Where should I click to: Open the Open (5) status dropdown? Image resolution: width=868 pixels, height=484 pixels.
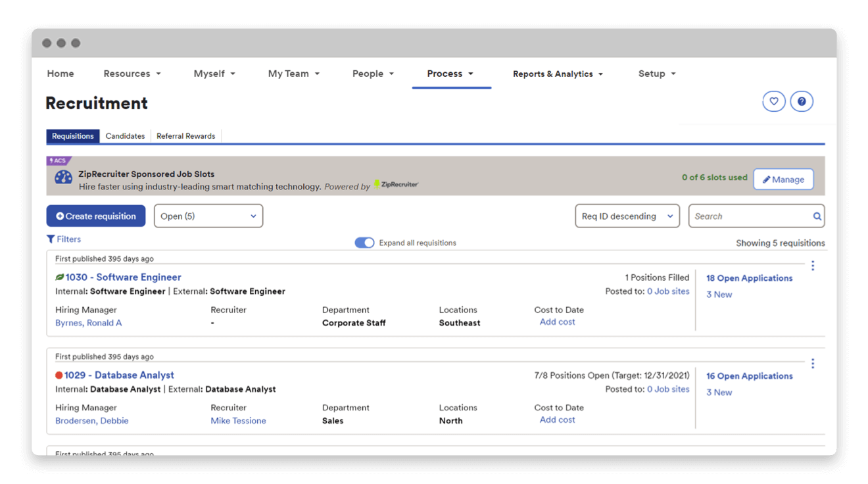[208, 216]
